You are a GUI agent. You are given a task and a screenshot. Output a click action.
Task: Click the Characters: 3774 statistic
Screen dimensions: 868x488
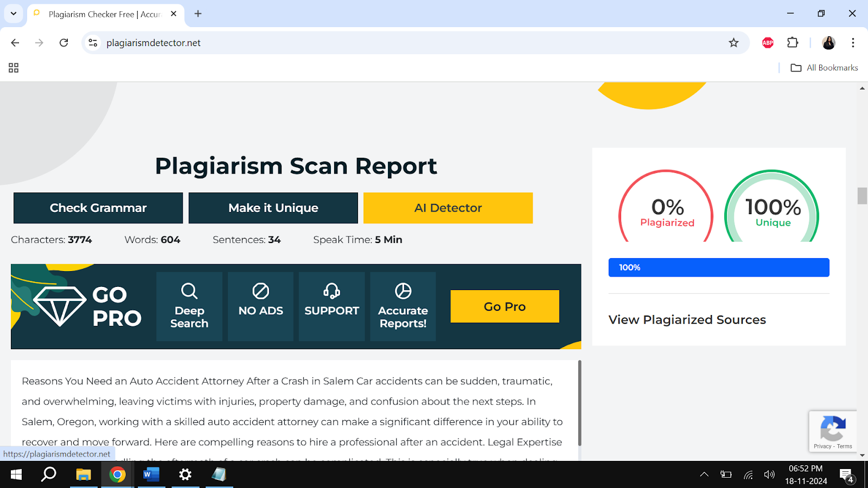(52, 240)
